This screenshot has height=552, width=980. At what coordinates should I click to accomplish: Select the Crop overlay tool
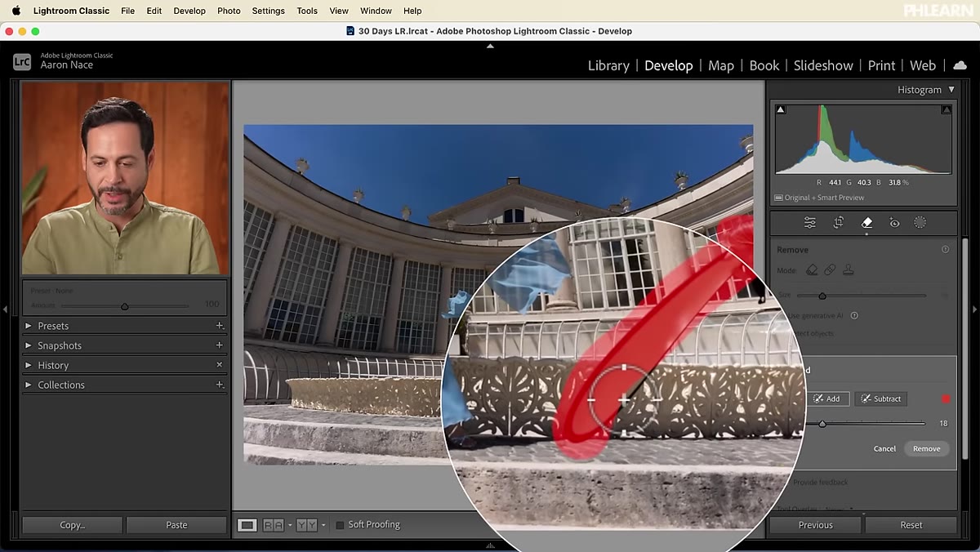838,222
